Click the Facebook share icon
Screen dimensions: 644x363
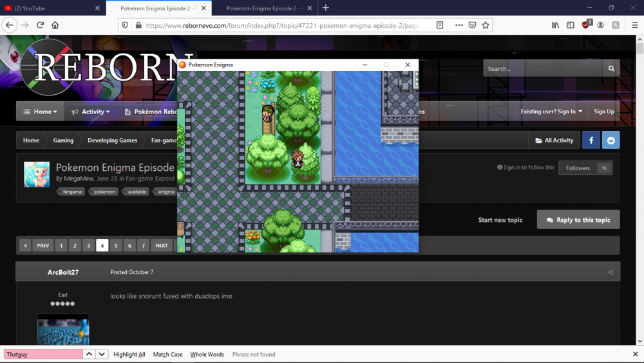pos(591,140)
